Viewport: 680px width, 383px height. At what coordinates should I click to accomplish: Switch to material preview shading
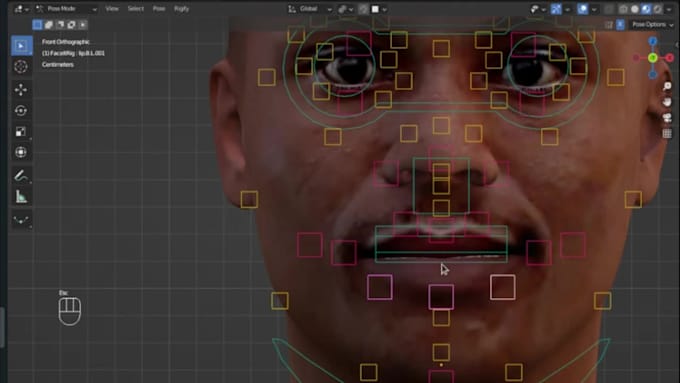[x=646, y=9]
